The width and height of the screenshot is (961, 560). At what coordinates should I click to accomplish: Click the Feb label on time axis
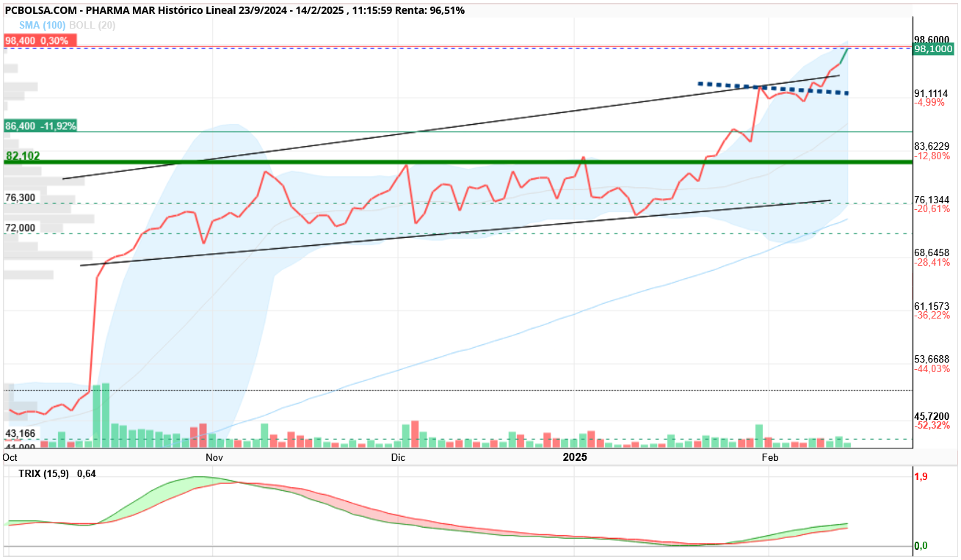point(769,457)
